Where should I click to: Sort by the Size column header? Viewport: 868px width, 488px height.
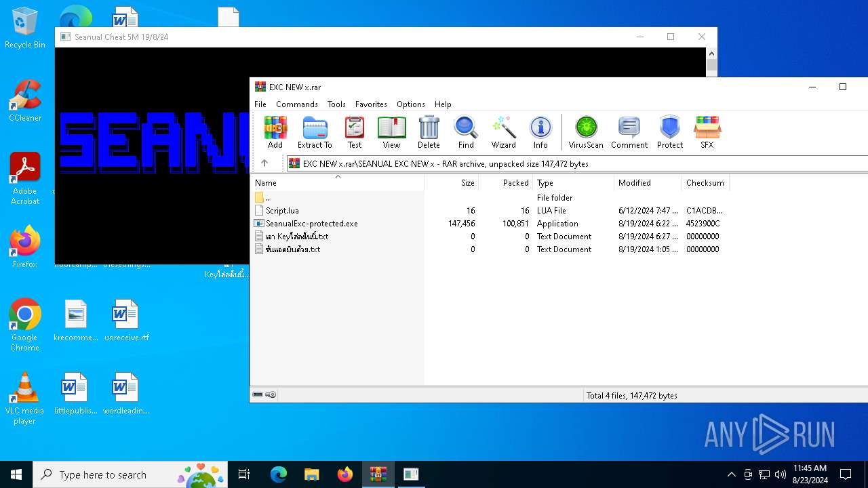452,183
